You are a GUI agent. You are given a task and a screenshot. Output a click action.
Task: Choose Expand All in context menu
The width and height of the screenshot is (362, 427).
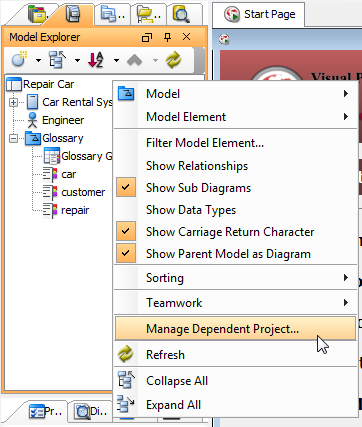235,405
